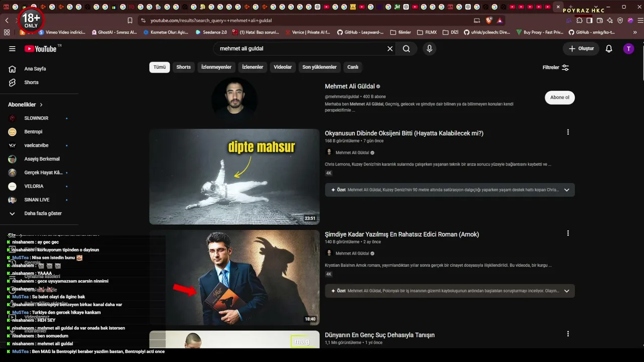
Task: Open more options for Dünyanın En Genç video
Action: click(568, 334)
